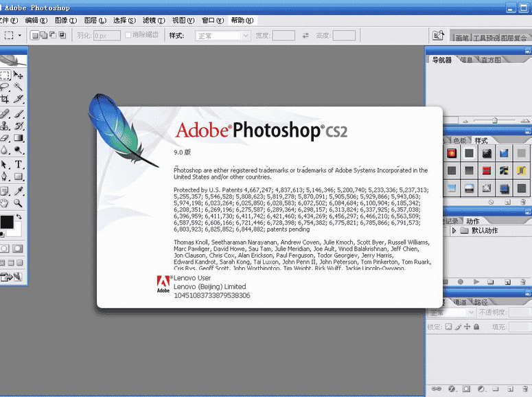This screenshot has height=397, width=532.
Task: Select the Crop tool
Action: pyautogui.click(x=4, y=100)
